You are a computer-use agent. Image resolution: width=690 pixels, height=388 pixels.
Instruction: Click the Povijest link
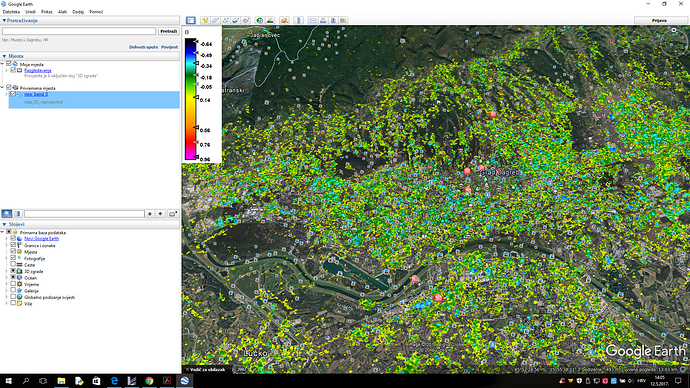(170, 47)
